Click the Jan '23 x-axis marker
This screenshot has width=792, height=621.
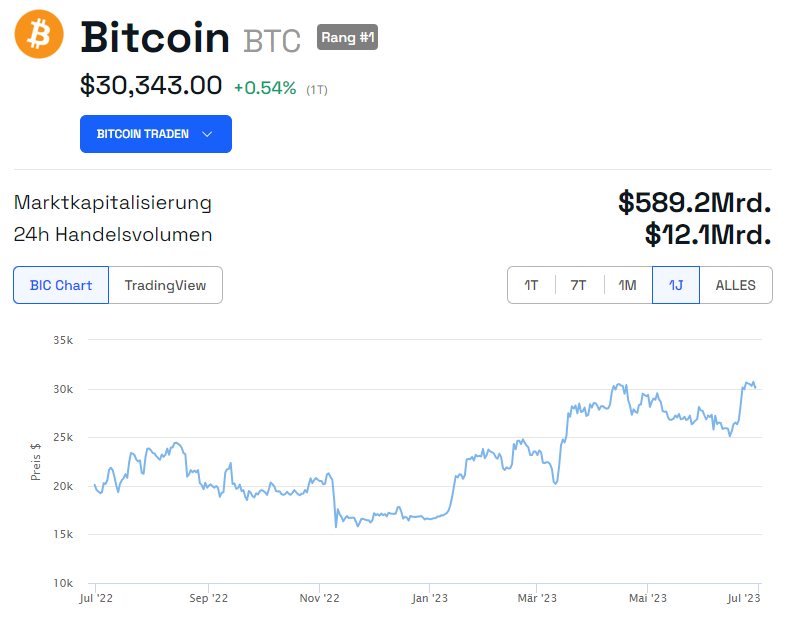point(429,598)
